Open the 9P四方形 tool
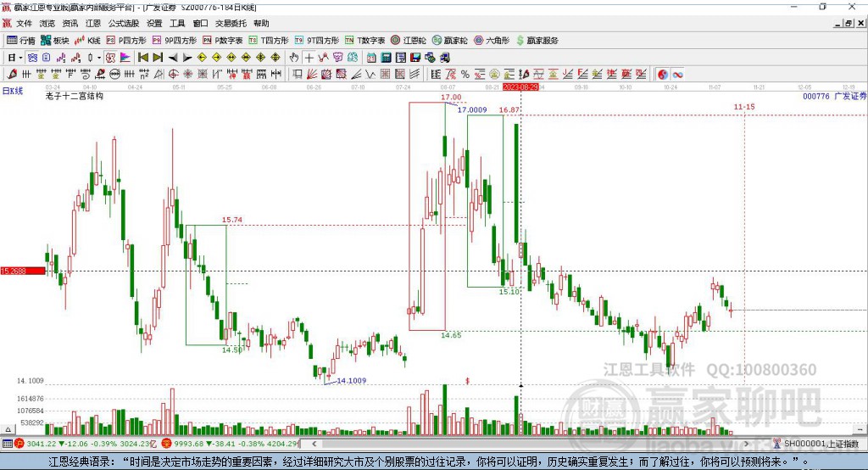 [x=175, y=41]
